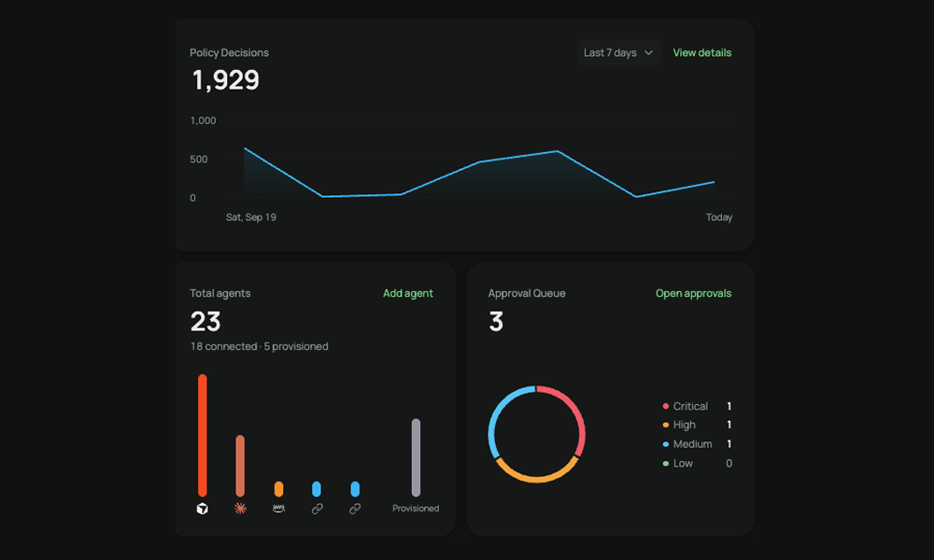Open the Last 7 days dropdown
934x560 pixels.
coord(619,53)
